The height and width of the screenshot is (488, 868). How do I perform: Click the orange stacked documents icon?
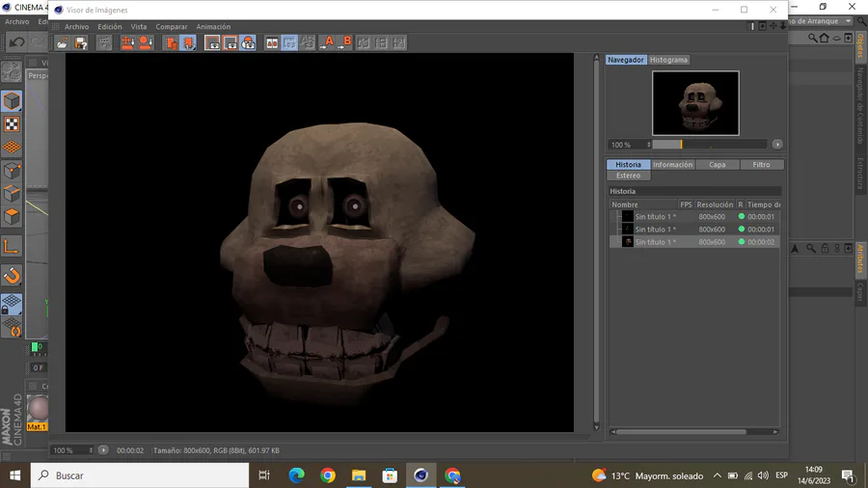pos(171,42)
